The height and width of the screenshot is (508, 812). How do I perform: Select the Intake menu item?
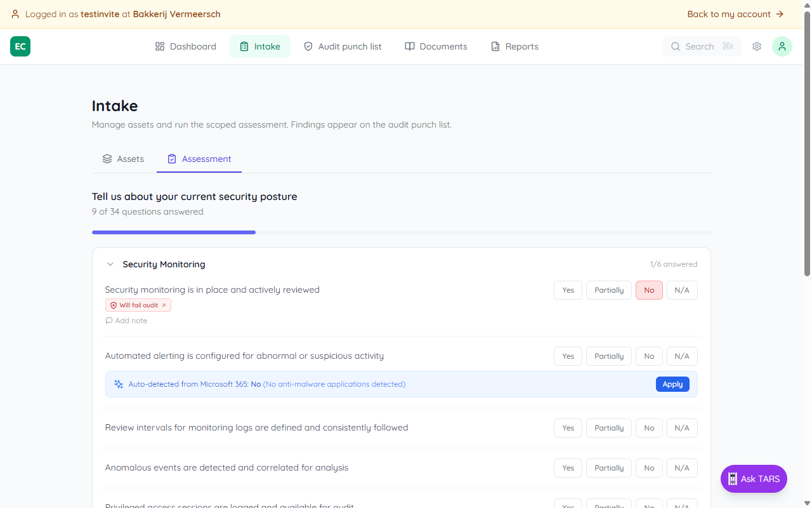(259, 46)
